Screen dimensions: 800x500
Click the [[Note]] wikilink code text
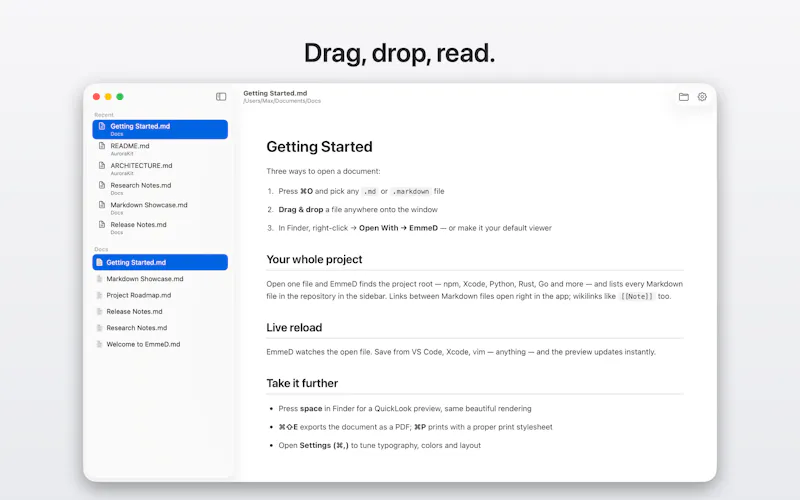coord(637,296)
